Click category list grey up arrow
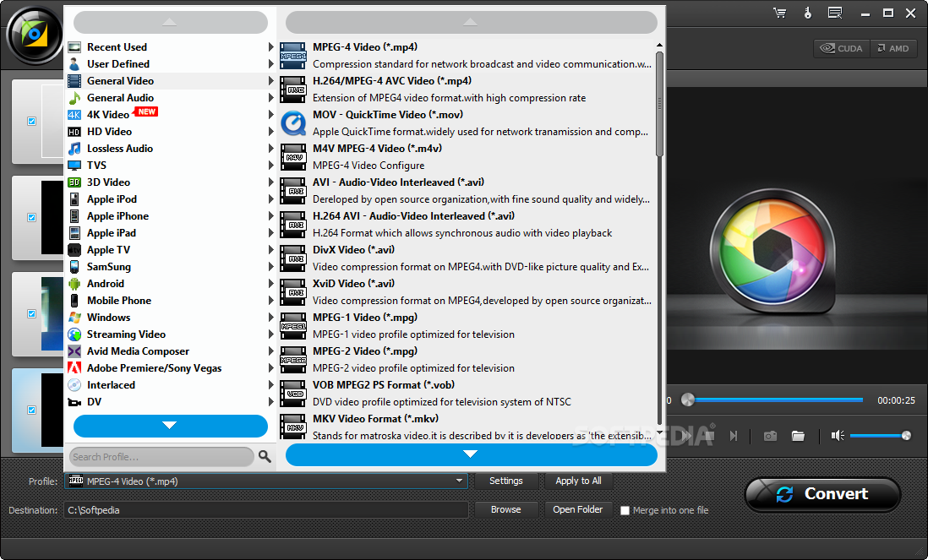This screenshot has height=560, width=928. tap(171, 23)
